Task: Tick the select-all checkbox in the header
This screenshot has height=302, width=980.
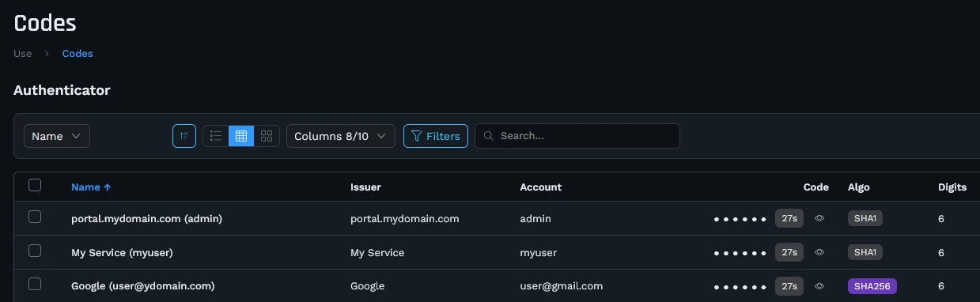Action: coord(35,185)
